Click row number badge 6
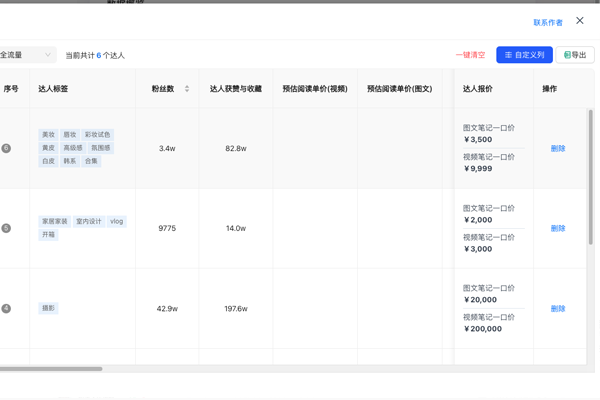The height and width of the screenshot is (400, 600). click(6, 148)
